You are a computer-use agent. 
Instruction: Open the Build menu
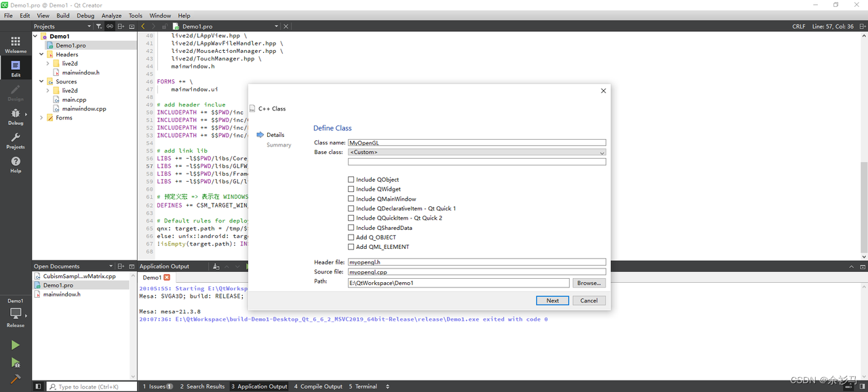tap(63, 16)
